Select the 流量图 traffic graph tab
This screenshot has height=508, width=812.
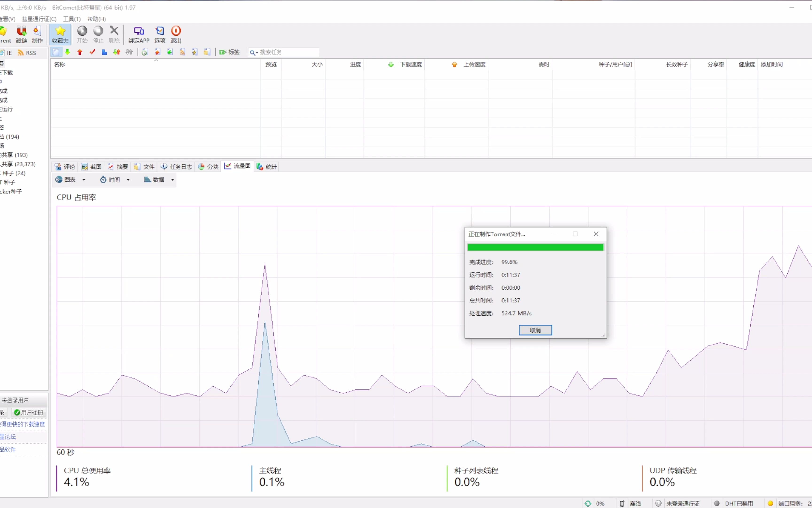coord(238,166)
